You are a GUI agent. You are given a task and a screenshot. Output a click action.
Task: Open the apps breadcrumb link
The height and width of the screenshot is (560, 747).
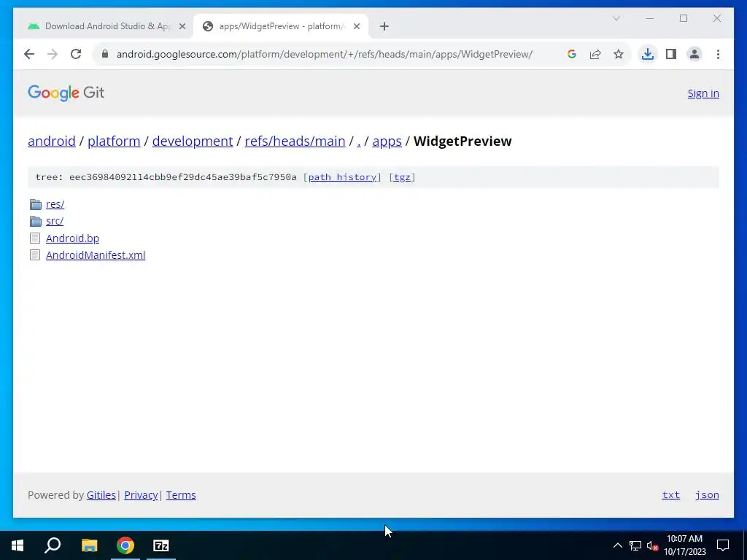[x=387, y=141]
